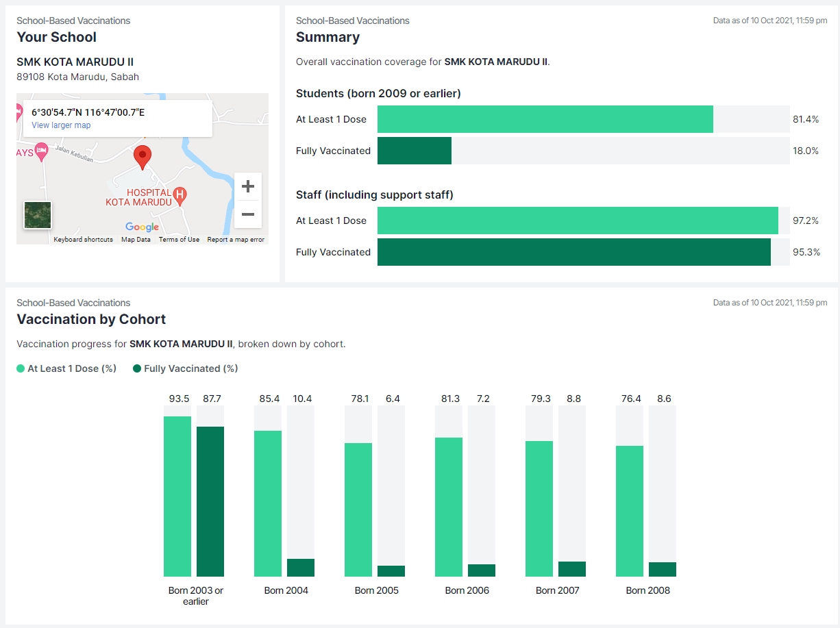The height and width of the screenshot is (628, 840).
Task: Click the Cohort panel's 'Data as of' timestamp
Action: 770,303
